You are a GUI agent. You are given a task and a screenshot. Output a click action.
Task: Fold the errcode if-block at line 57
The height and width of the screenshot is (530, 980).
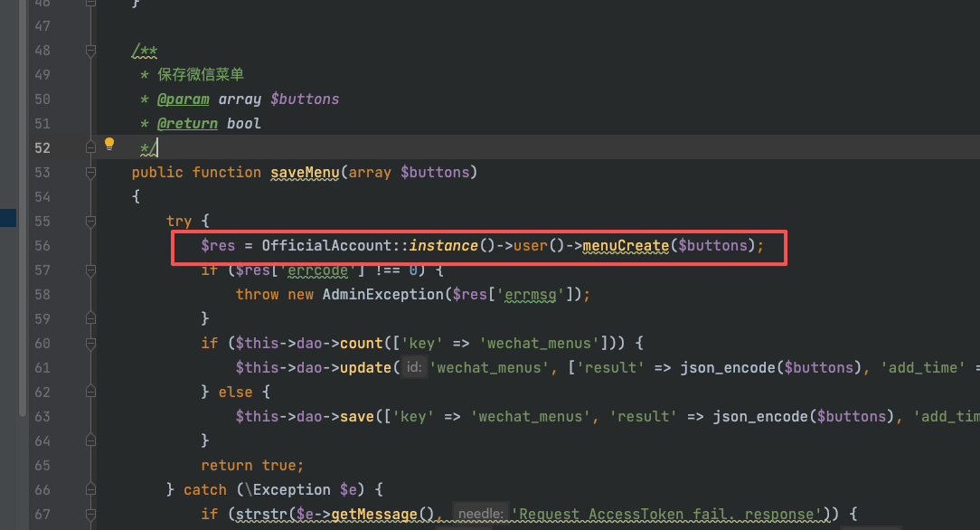tap(90, 270)
